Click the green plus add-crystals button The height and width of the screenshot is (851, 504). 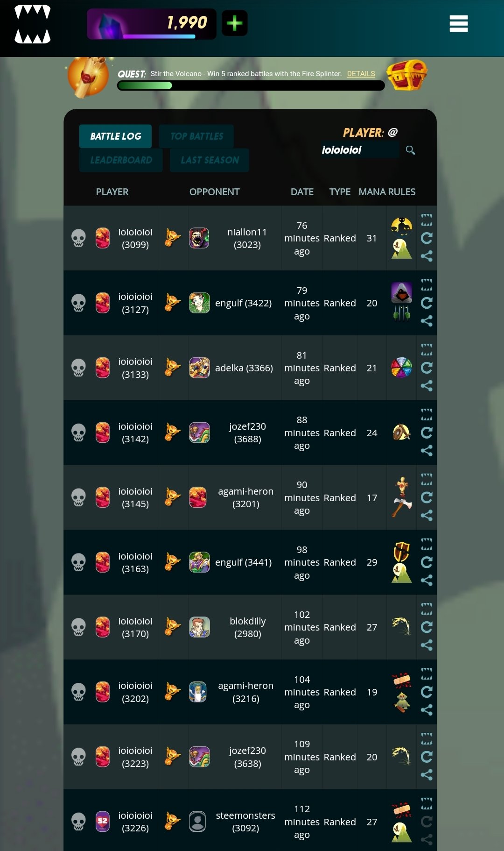234,23
